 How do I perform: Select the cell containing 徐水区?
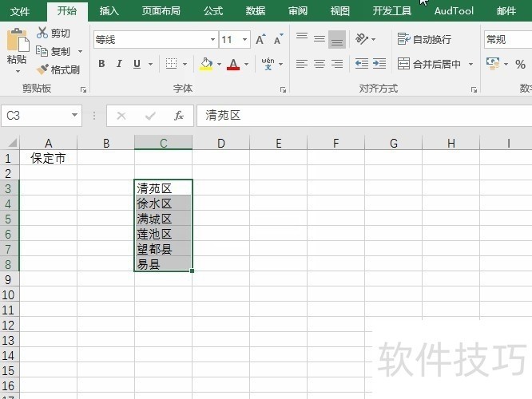(x=163, y=203)
